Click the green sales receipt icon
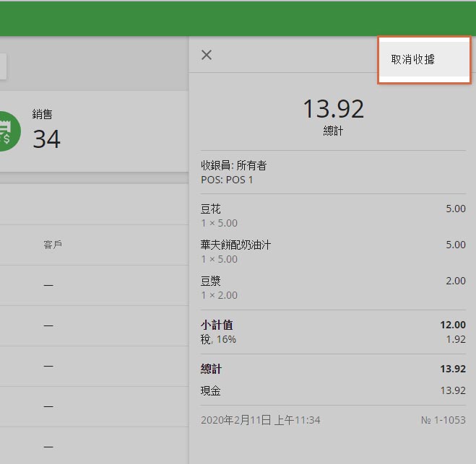476x464 pixels. (x=9, y=131)
